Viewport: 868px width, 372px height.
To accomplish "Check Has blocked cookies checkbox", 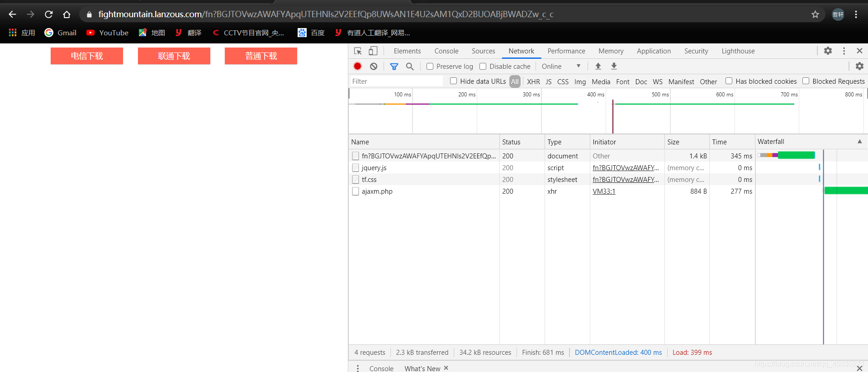I will pos(729,81).
